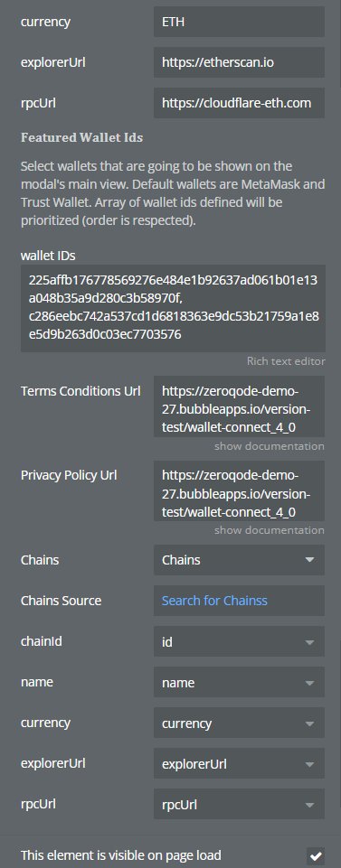This screenshot has width=341, height=868.
Task: Open the Chains type dropdown
Action: (239, 560)
